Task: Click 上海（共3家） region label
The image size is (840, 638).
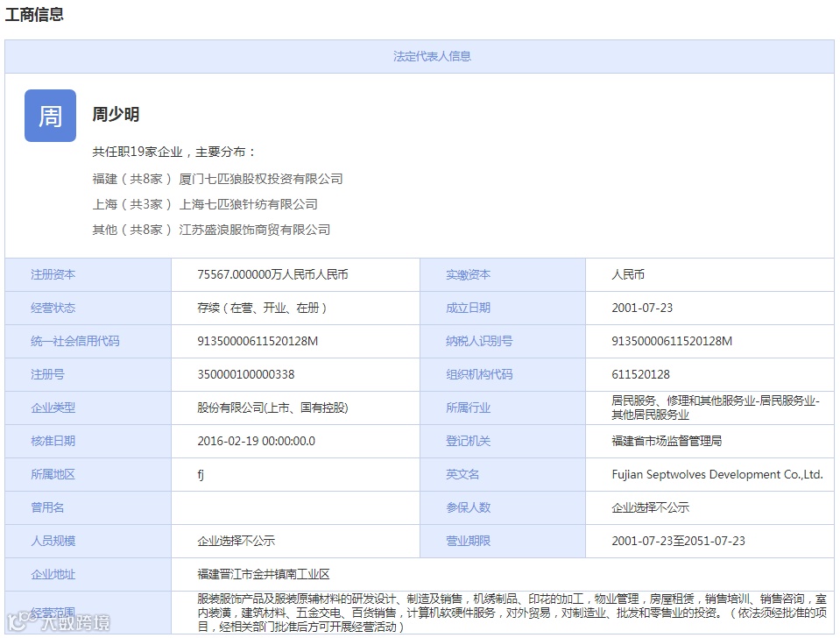Action: tap(131, 204)
